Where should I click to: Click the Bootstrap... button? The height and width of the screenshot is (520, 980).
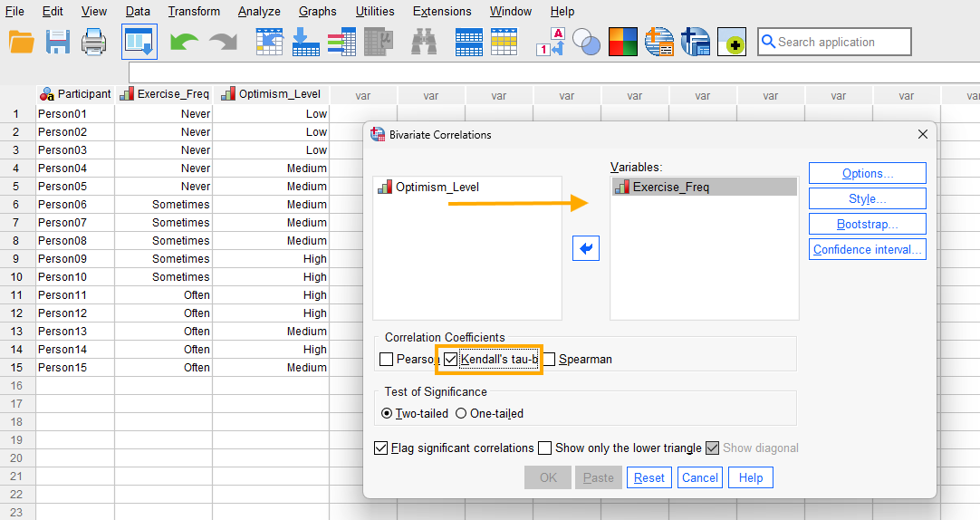[x=867, y=224]
